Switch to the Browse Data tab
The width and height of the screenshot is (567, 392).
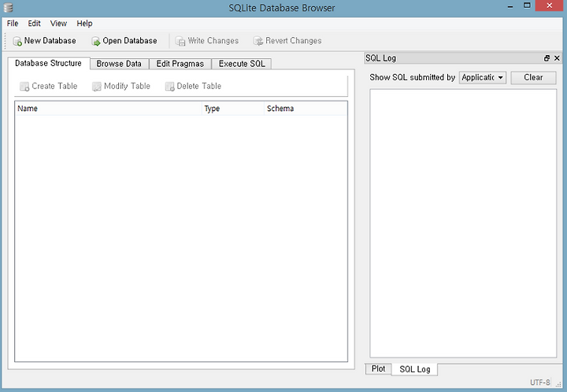pyautogui.click(x=119, y=64)
